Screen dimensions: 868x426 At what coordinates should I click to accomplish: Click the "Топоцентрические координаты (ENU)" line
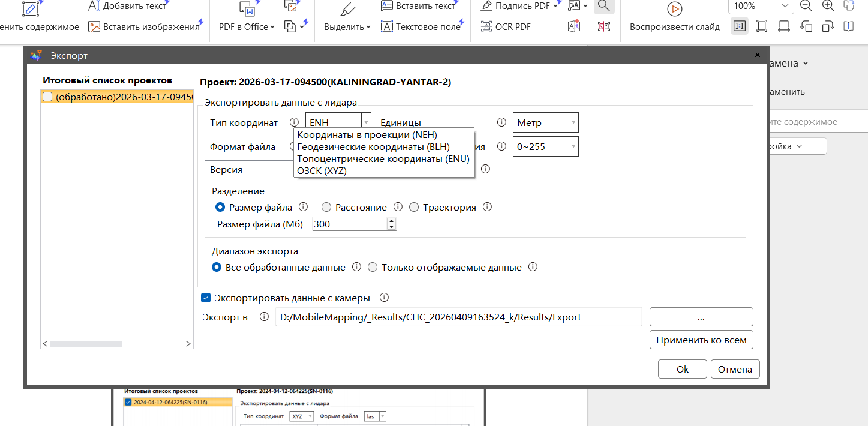click(x=384, y=158)
